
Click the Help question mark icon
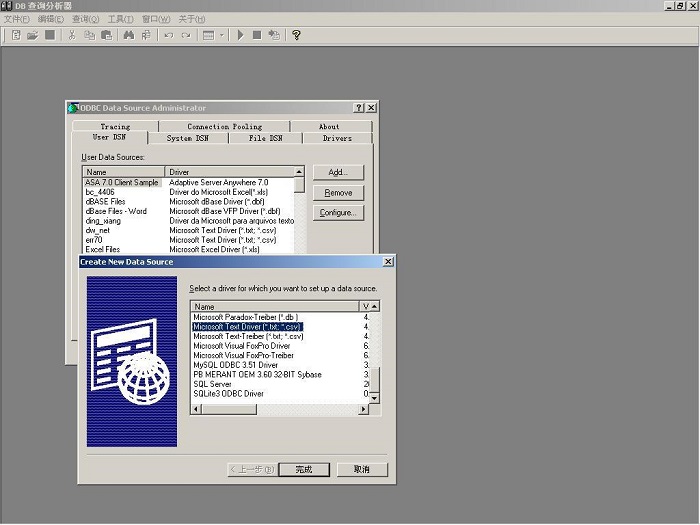(296, 35)
